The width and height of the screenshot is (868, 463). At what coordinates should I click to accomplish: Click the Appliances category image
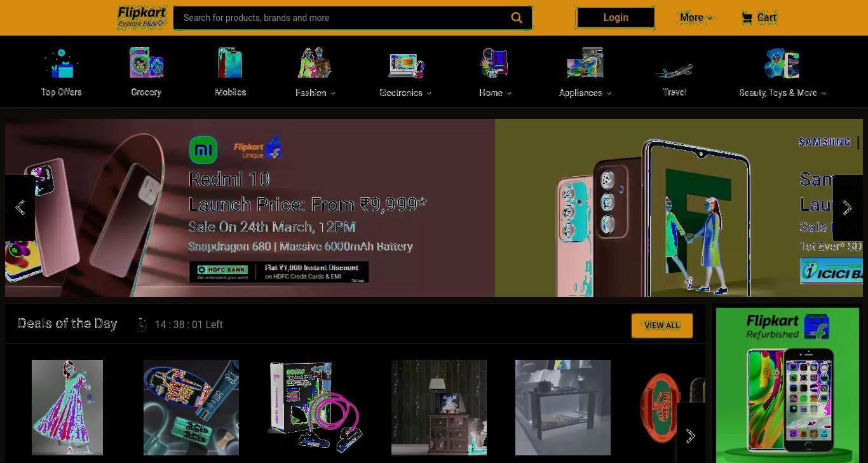pos(585,63)
